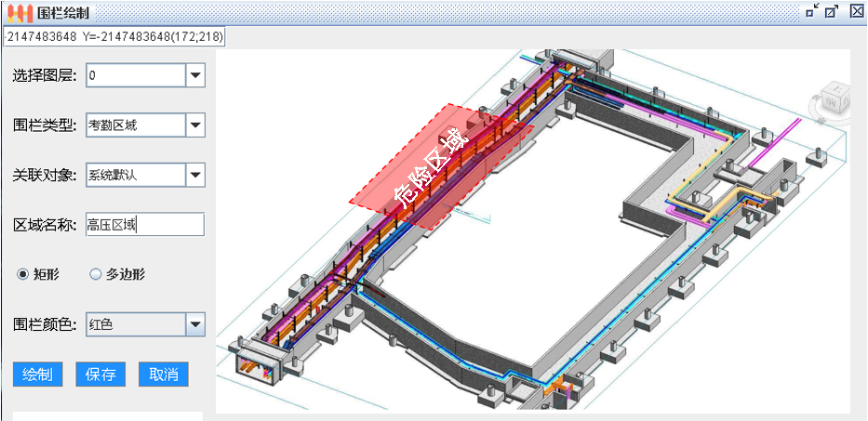Screen dimensions: 868x421
Task: Expand the 围栏类型 dropdown showing 考勤区域
Action: click(x=194, y=125)
